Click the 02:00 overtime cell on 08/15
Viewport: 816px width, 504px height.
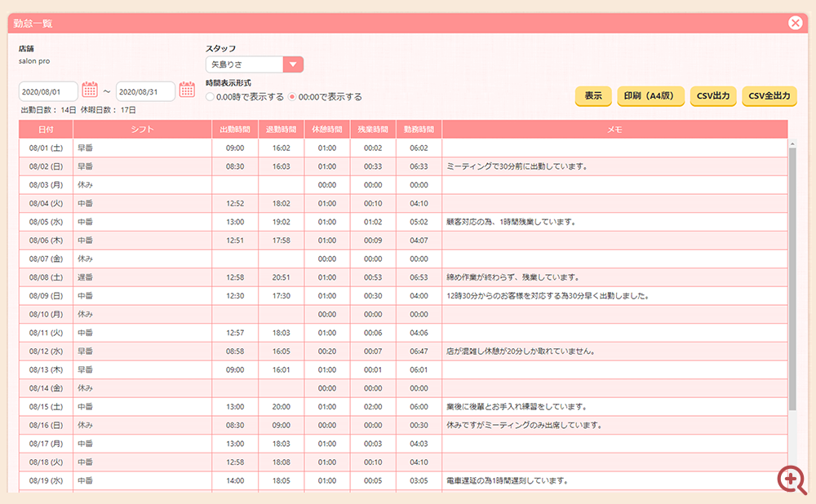373,407
